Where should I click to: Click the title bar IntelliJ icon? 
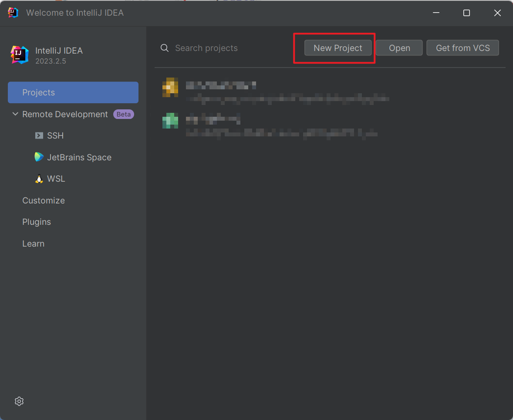13,13
